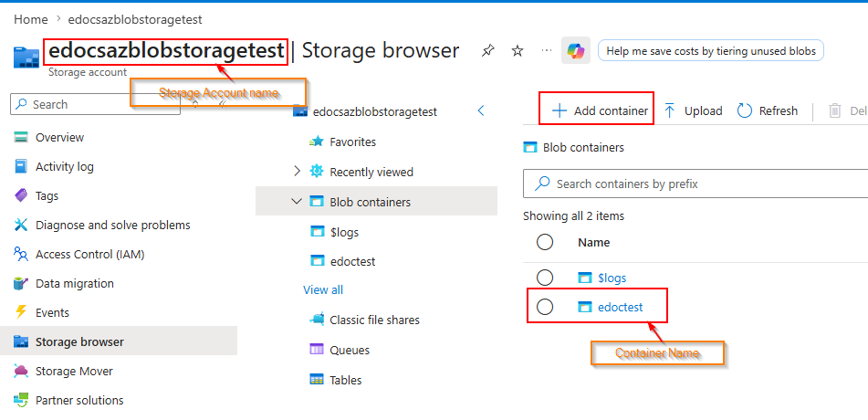
Task: Click the Delete trash icon in toolbar
Action: (x=834, y=110)
